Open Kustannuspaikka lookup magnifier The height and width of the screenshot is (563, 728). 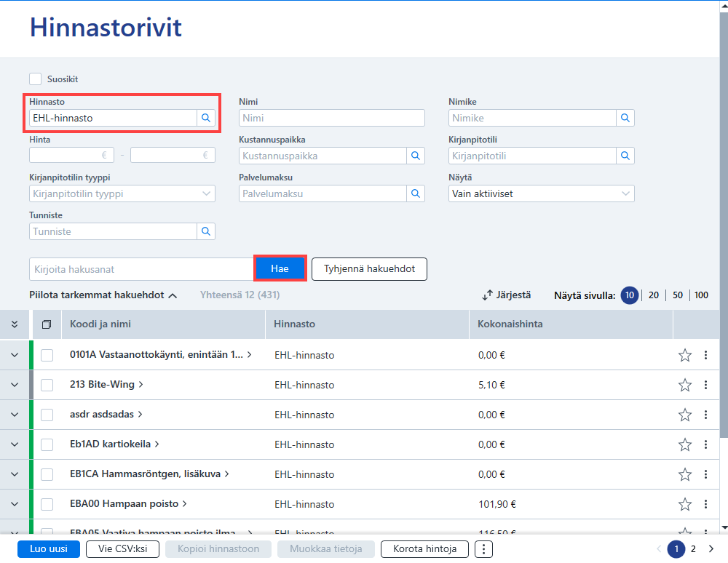pyautogui.click(x=416, y=156)
